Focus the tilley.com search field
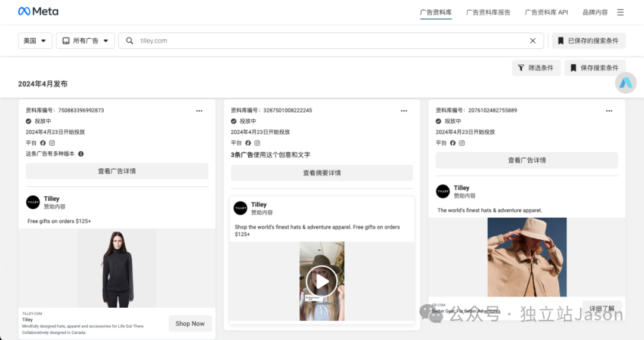This screenshot has width=644, height=340. coord(330,41)
